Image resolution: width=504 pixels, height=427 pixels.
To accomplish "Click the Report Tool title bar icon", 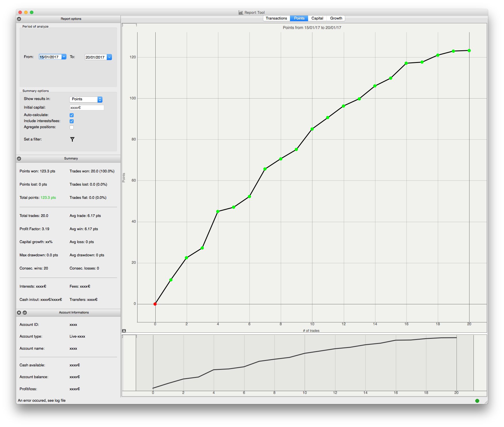I will (x=241, y=13).
